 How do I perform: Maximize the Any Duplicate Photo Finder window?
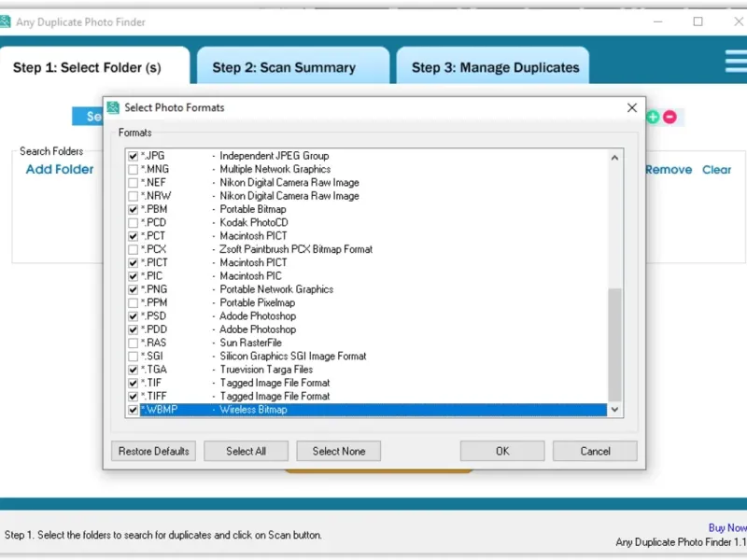click(x=698, y=21)
